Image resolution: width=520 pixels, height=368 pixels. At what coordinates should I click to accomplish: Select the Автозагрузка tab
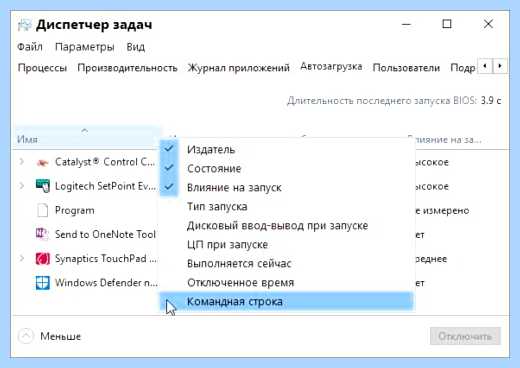pos(331,66)
